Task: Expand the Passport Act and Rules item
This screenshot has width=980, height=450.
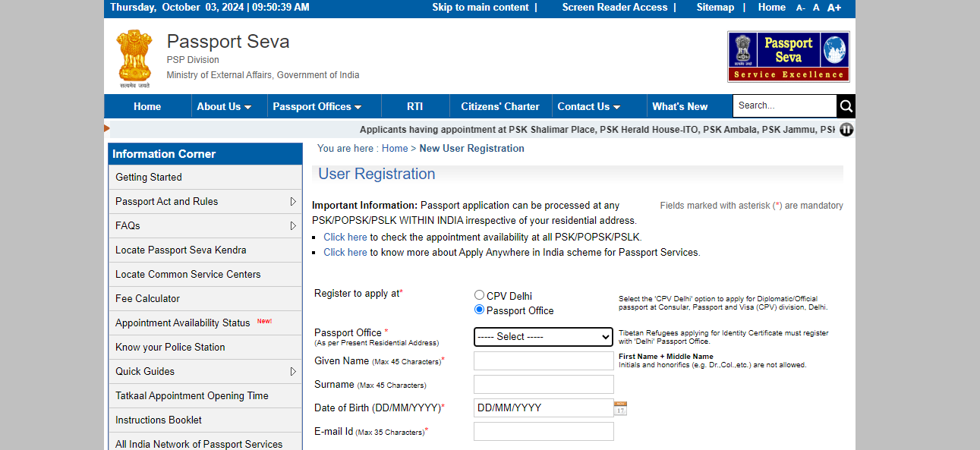Action: coord(293,201)
